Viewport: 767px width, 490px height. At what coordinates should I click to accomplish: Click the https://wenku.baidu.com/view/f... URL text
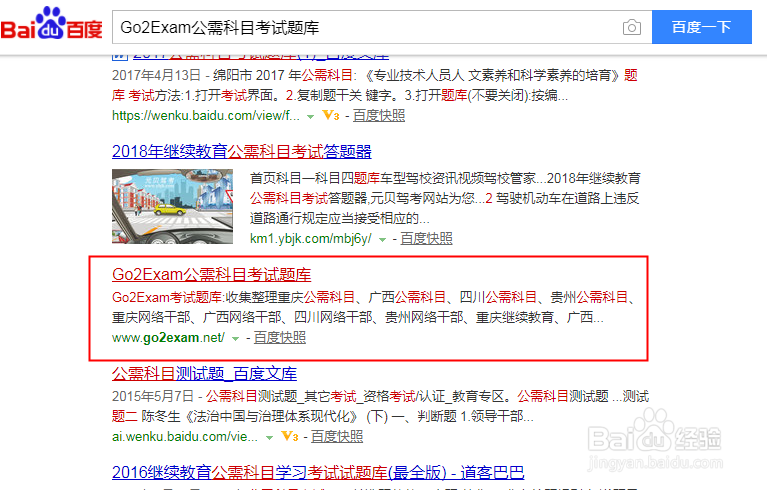(205, 115)
